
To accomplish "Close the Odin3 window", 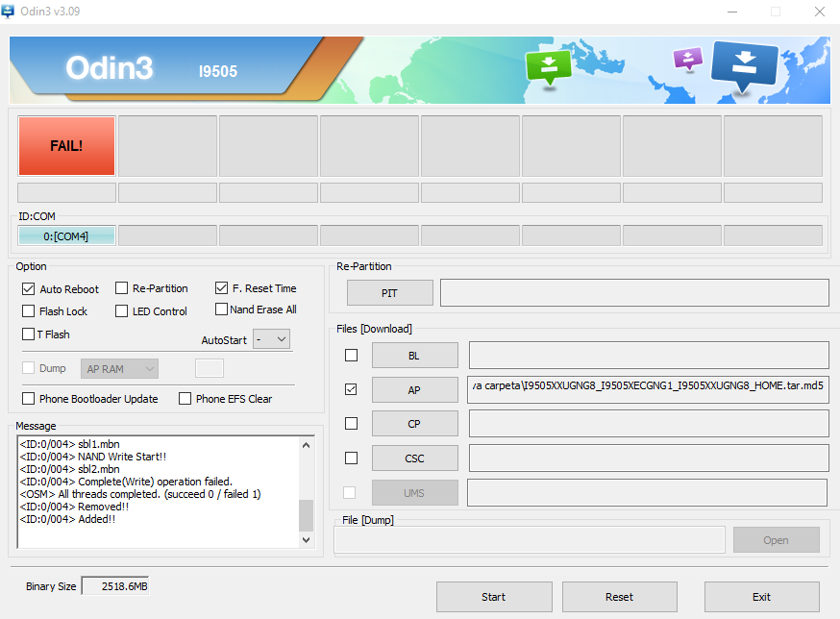I will click(820, 12).
